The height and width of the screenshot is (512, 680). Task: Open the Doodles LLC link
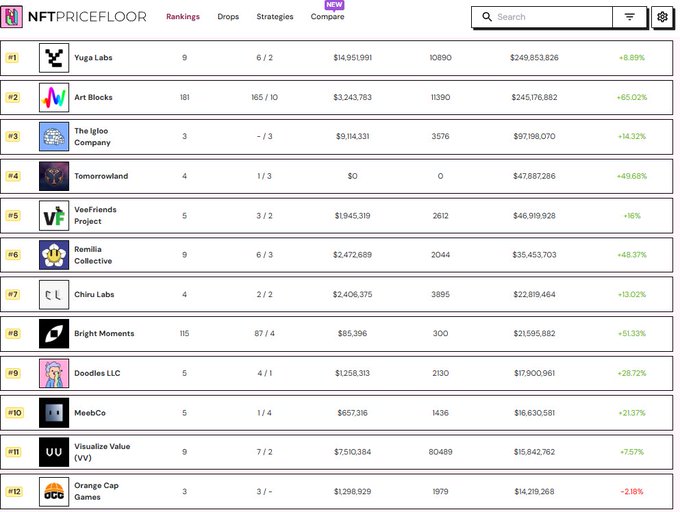[97, 373]
